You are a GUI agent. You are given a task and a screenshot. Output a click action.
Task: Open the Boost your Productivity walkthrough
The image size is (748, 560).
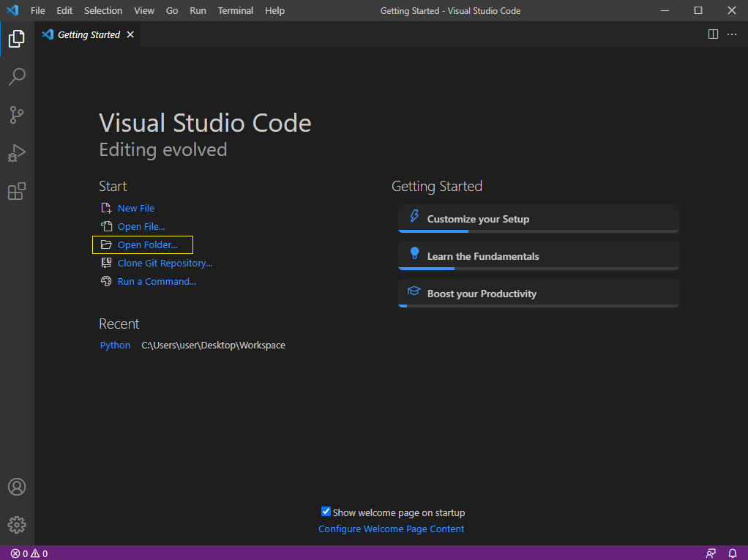pyautogui.click(x=539, y=293)
